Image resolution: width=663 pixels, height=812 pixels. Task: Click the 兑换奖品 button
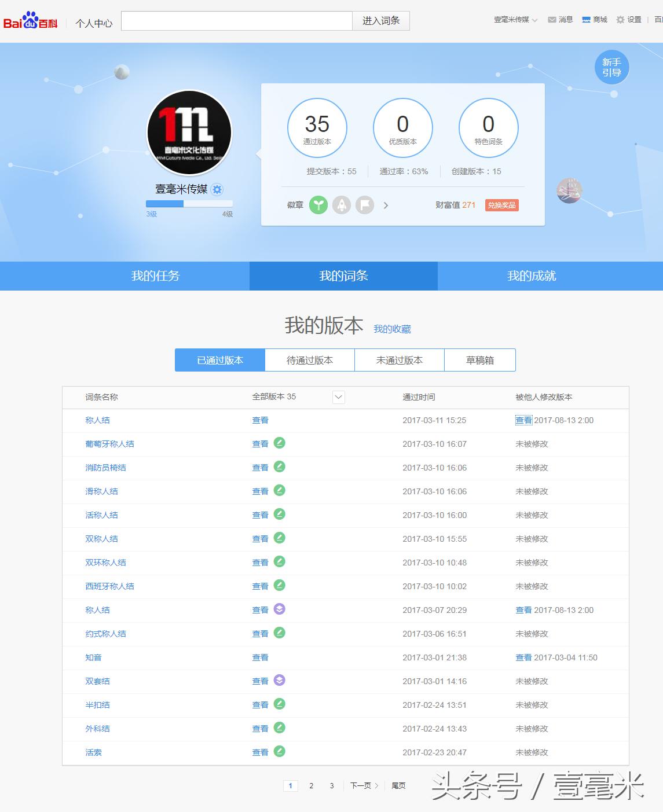501,205
